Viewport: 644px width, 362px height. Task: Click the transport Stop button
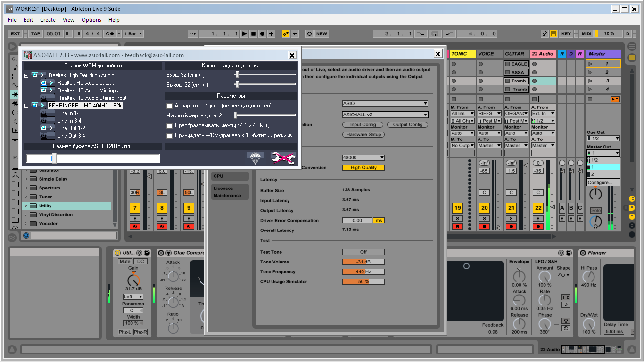[x=253, y=34]
